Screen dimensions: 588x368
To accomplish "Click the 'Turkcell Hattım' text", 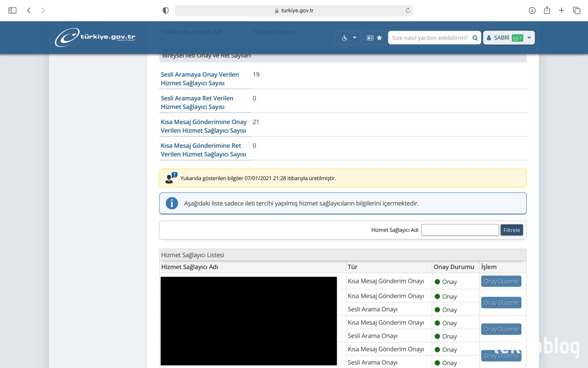I will click(273, 32).
